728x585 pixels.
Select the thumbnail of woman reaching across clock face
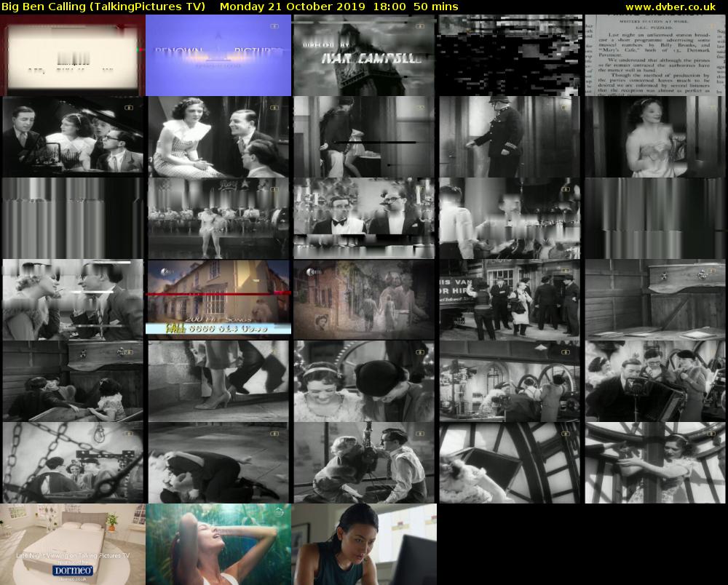coord(654,463)
